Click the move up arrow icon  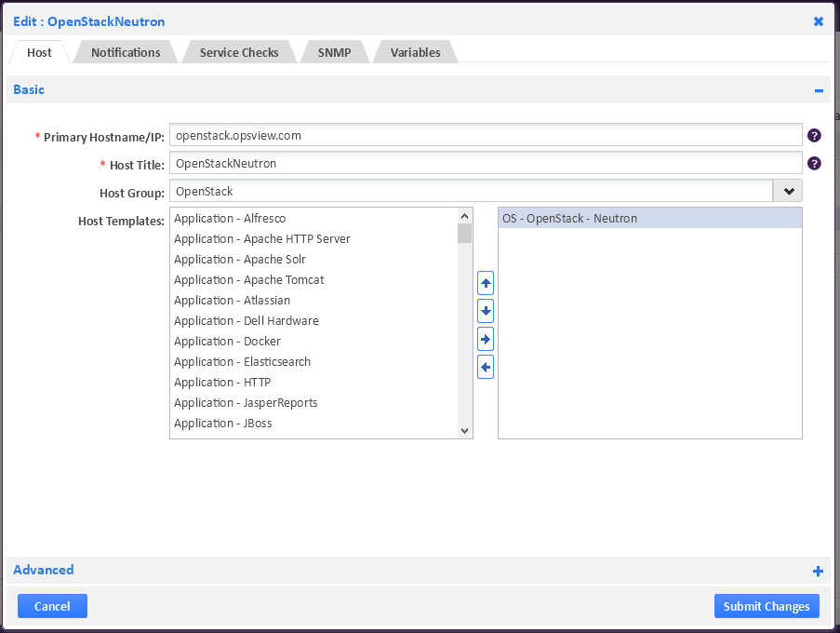485,283
